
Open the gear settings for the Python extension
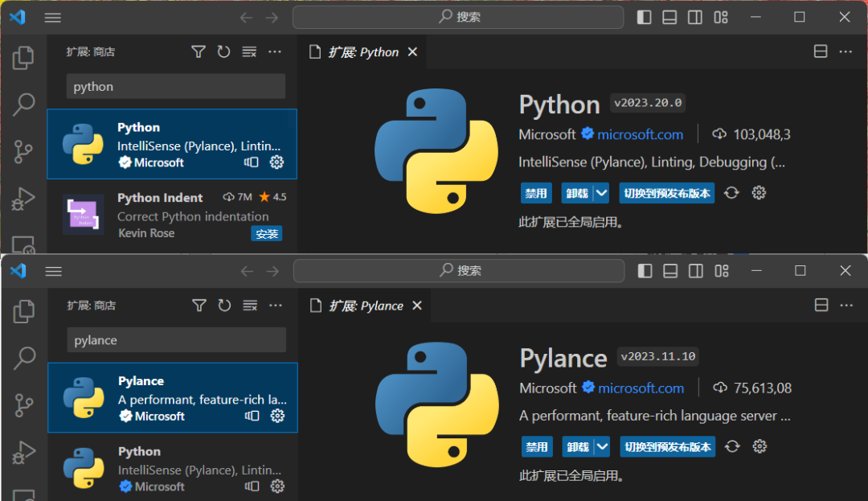(759, 192)
